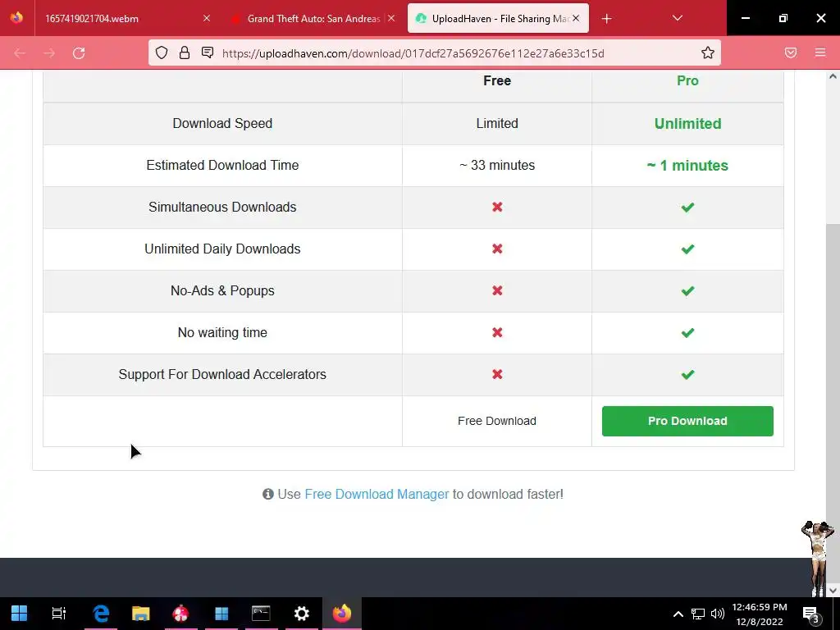Click the green check for Simultaneous Downloads
The width and height of the screenshot is (840, 630).
pyautogui.click(x=688, y=208)
